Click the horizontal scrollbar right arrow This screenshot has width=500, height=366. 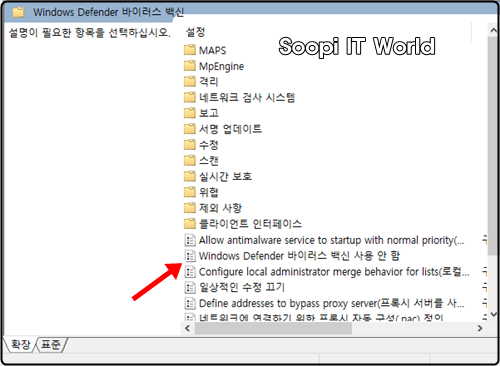click(x=480, y=328)
